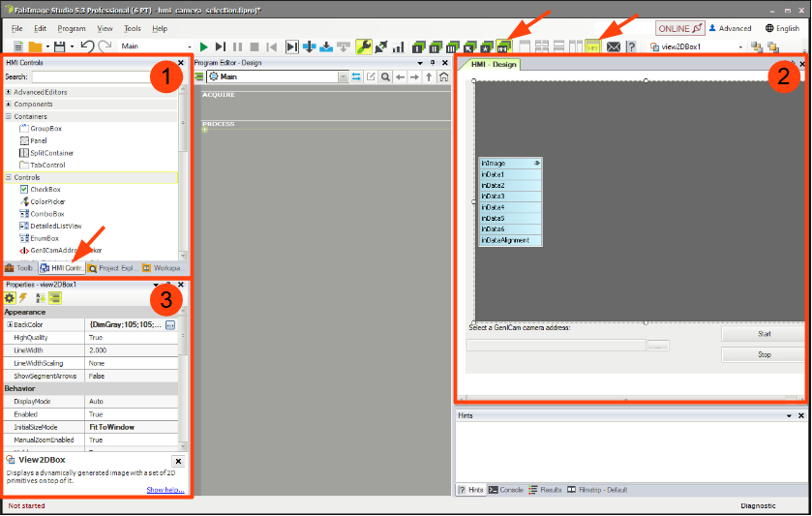Toggle categorized properties view

55,298
